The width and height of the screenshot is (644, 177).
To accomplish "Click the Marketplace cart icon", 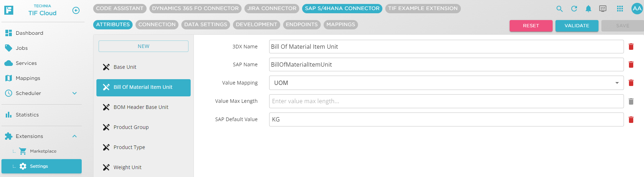I will pos(23,151).
